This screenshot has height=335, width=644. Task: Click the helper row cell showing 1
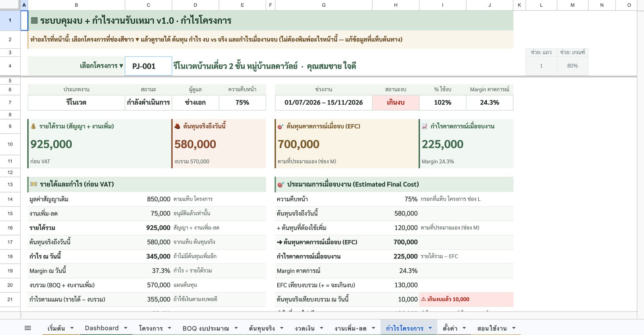click(541, 66)
